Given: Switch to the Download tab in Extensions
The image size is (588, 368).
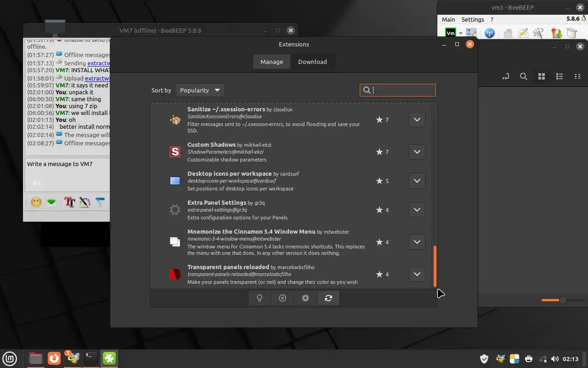Looking at the screenshot, I should pos(312,62).
